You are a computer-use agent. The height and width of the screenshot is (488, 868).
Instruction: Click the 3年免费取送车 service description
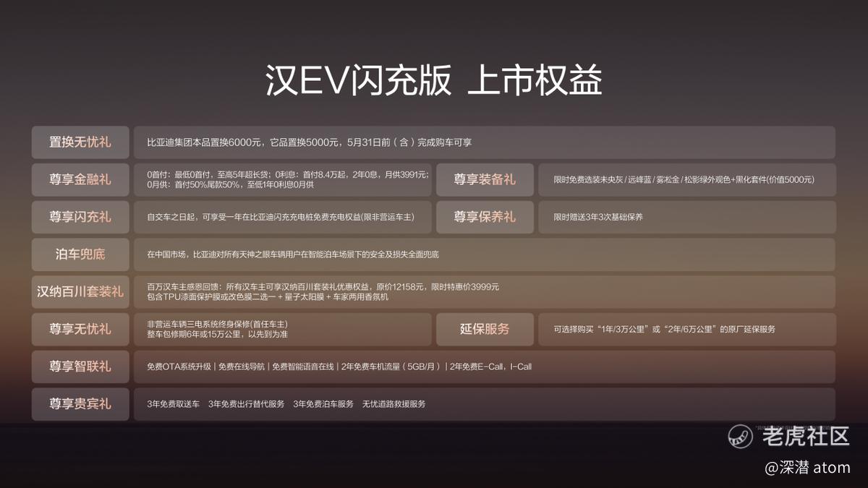coord(286,404)
